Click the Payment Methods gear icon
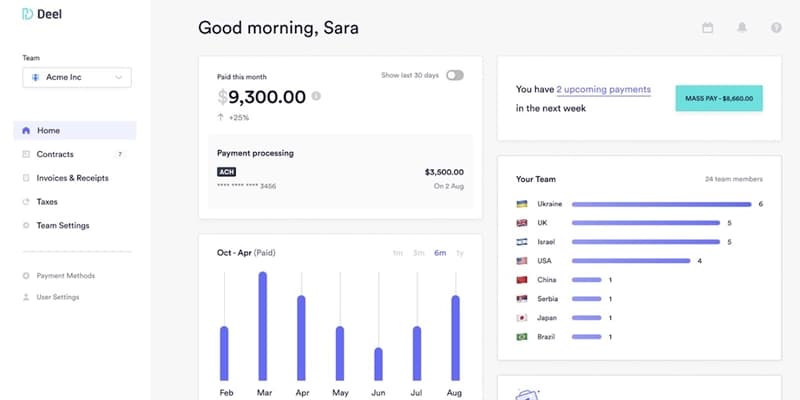 coord(26,276)
